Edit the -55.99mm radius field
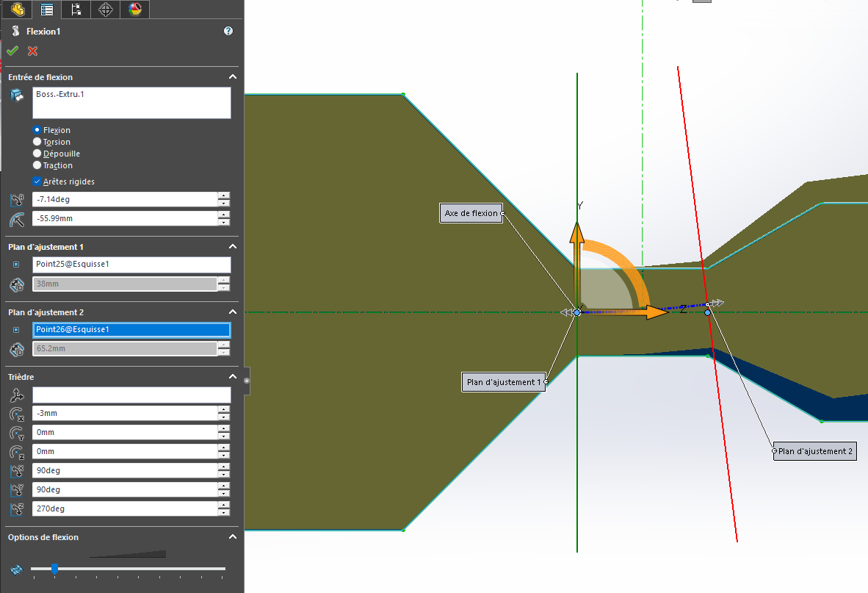Screen dimensions: 868x593 pyautogui.click(x=125, y=218)
